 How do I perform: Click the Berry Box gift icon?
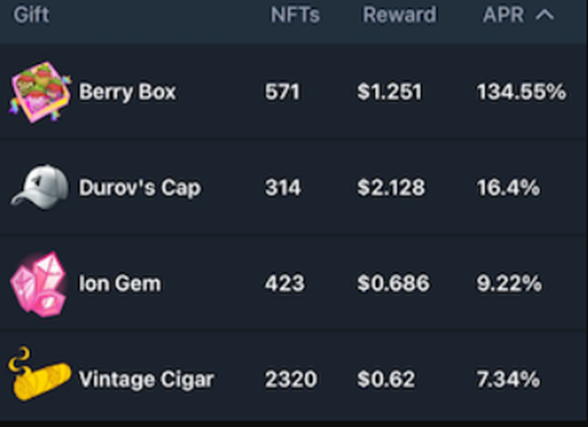tap(40, 92)
